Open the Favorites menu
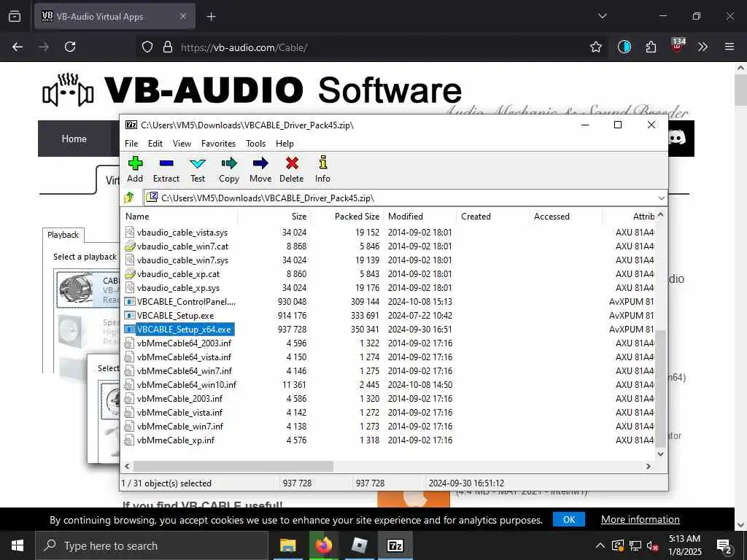This screenshot has height=560, width=747. (218, 144)
